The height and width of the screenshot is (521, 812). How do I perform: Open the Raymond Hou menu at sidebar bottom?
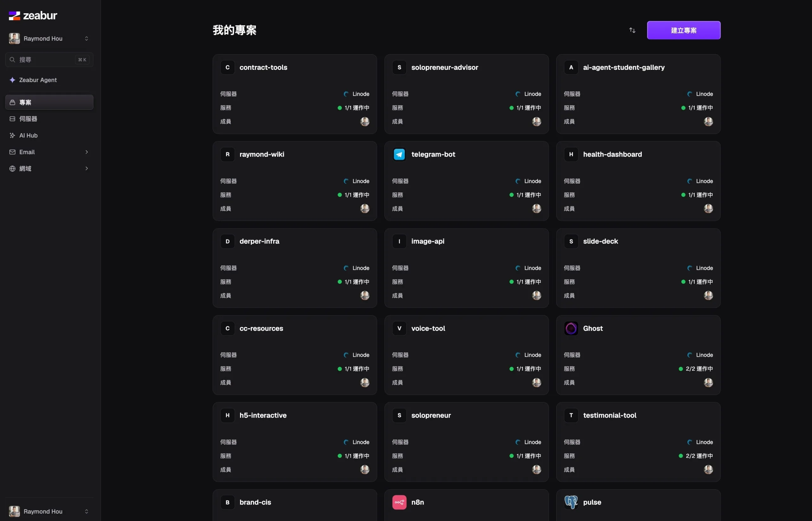coord(49,511)
